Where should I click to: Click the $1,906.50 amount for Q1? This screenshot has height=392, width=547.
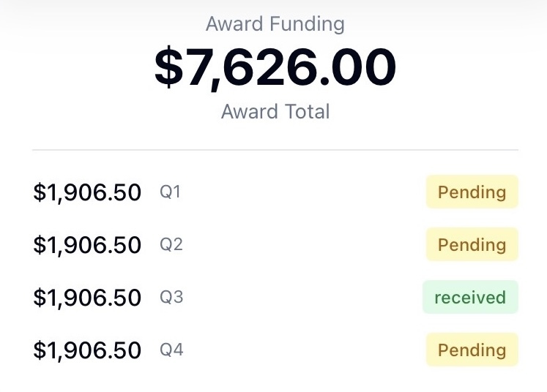87,192
